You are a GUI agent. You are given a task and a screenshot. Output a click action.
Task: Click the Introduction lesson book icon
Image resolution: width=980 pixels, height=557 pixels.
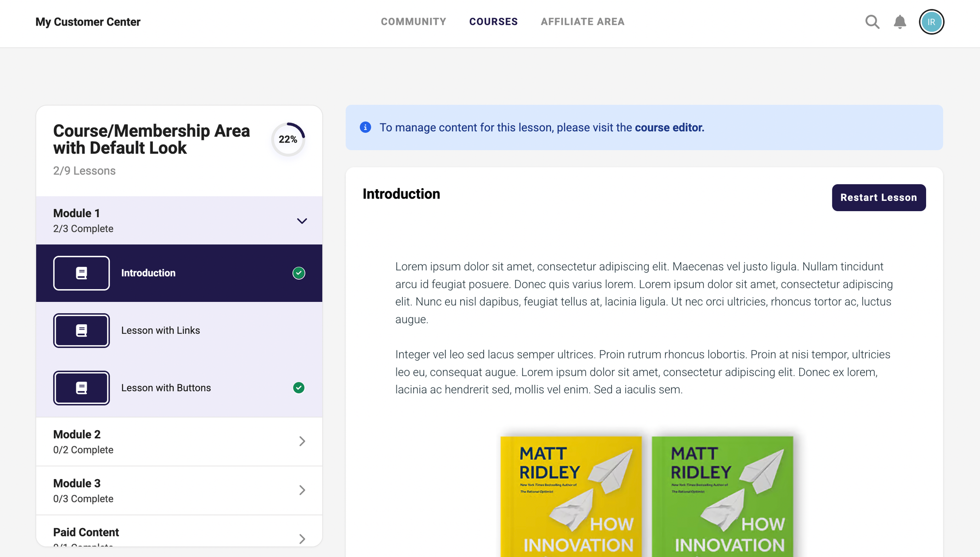(x=81, y=273)
